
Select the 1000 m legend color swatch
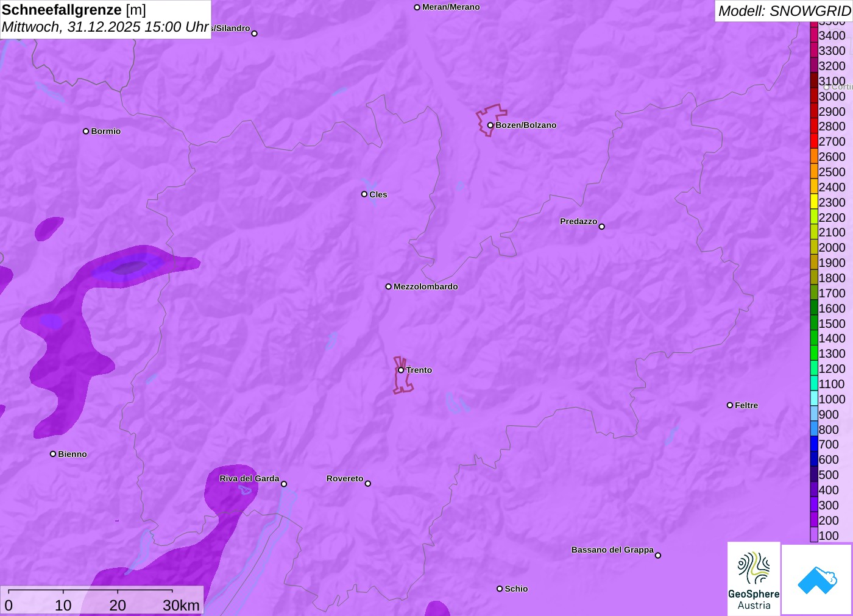click(x=814, y=398)
